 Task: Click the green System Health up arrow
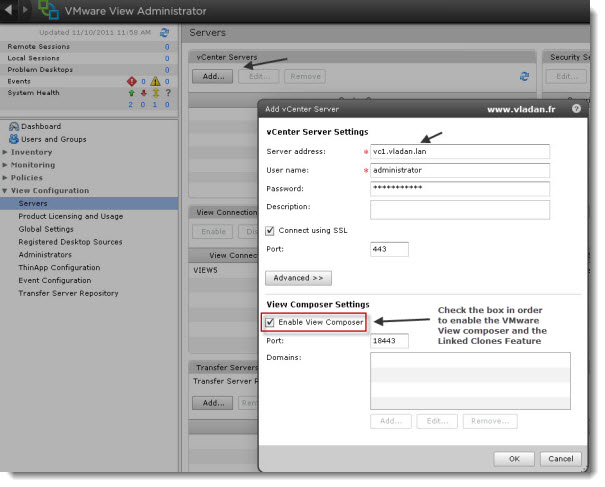click(132, 93)
